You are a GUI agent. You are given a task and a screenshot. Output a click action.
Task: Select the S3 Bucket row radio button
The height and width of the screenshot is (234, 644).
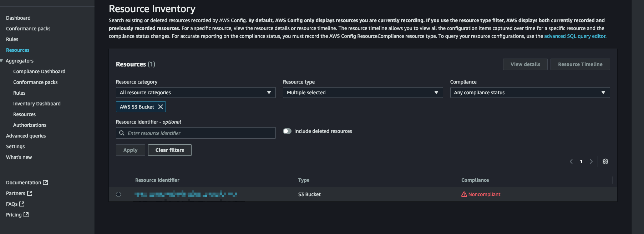118,194
